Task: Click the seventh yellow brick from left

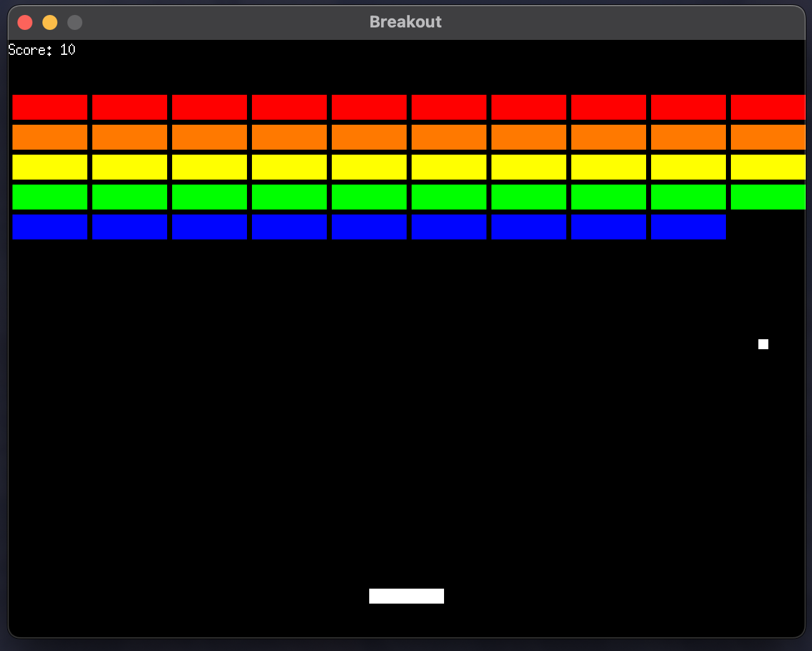Action: point(529,167)
